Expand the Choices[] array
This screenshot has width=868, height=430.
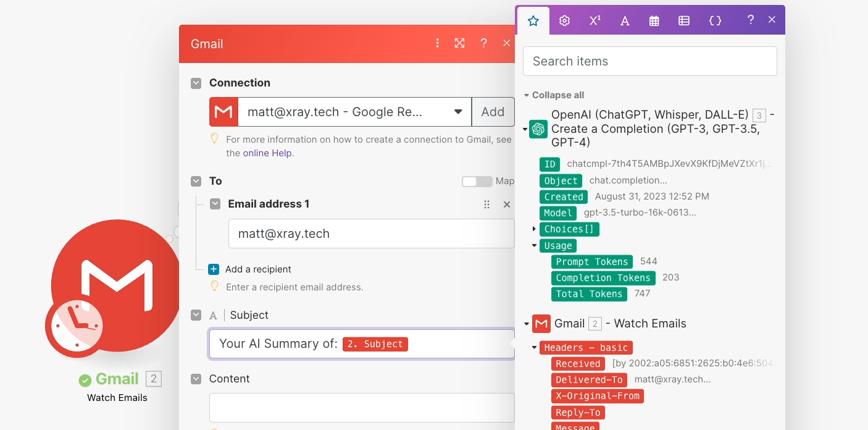(x=534, y=229)
